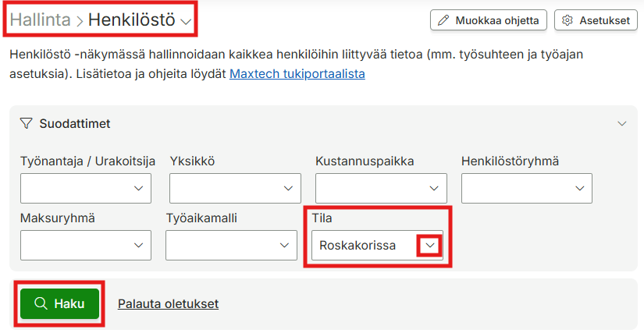Click the Palauta oletukset link
The height and width of the screenshot is (333, 644).
click(169, 304)
